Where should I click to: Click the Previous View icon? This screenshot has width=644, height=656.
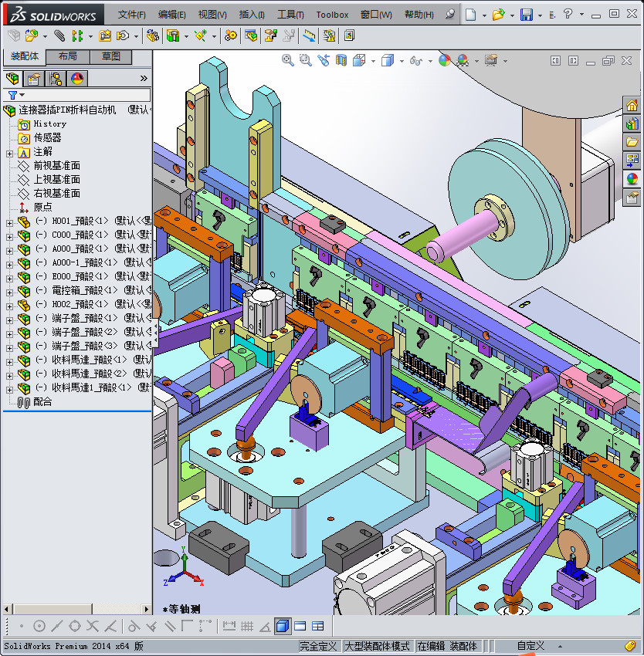click(x=324, y=61)
